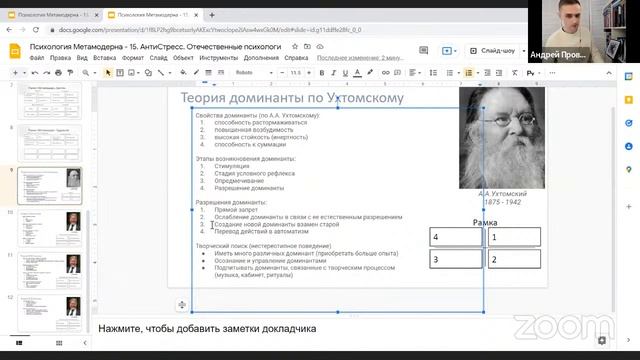Open the Файл menu
The height and width of the screenshot is (360, 640).
37,58
